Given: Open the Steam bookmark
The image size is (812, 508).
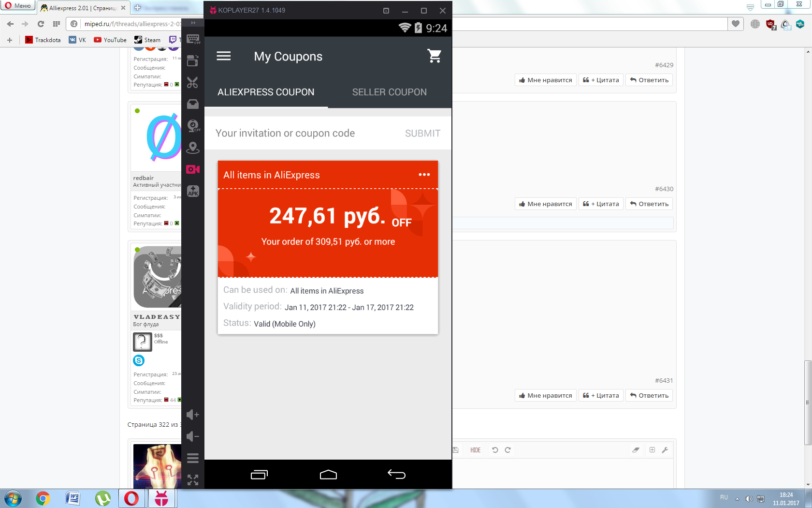Looking at the screenshot, I should point(147,40).
